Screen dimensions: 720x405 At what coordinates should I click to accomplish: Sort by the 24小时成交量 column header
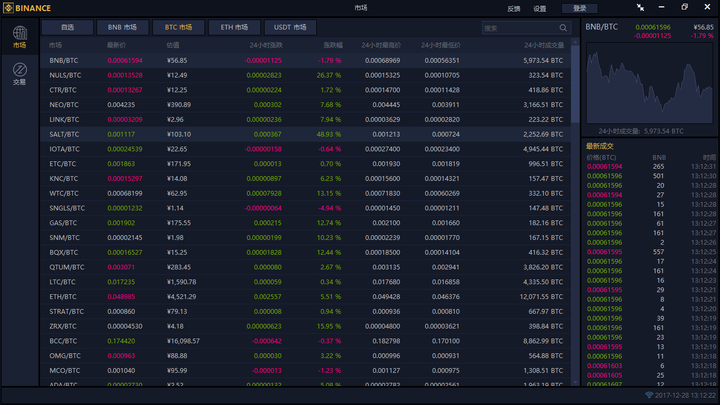(x=544, y=45)
